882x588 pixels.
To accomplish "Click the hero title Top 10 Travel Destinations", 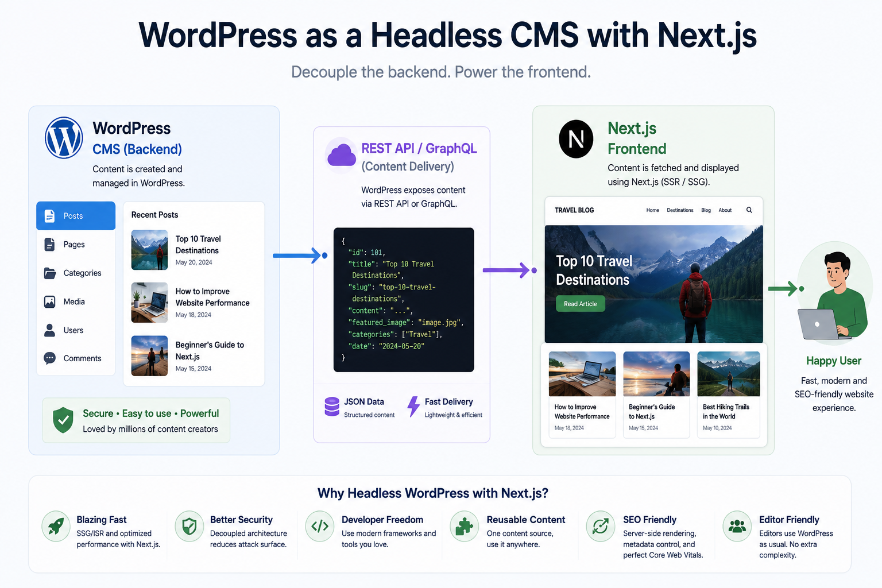I will [594, 270].
